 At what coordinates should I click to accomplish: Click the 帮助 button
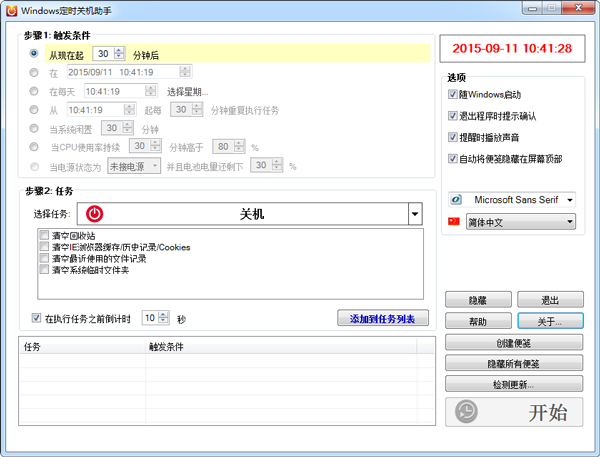[x=478, y=321]
